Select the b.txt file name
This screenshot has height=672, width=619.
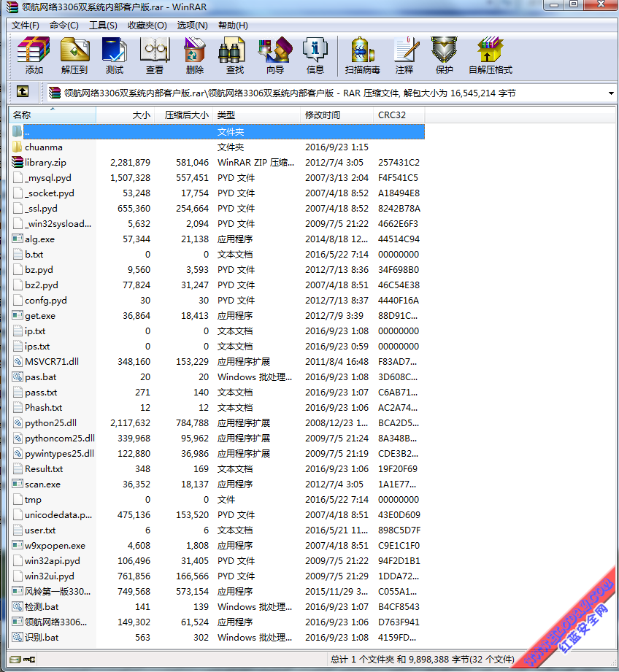34,254
